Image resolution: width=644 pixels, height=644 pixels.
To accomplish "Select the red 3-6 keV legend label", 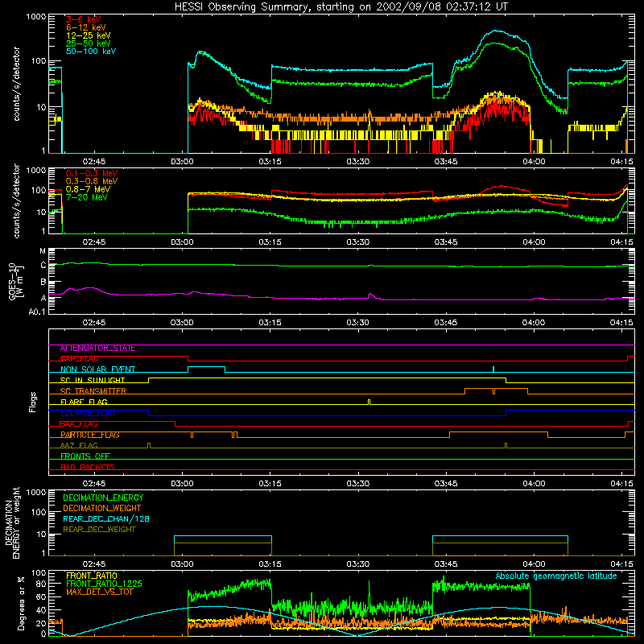I will click(83, 19).
